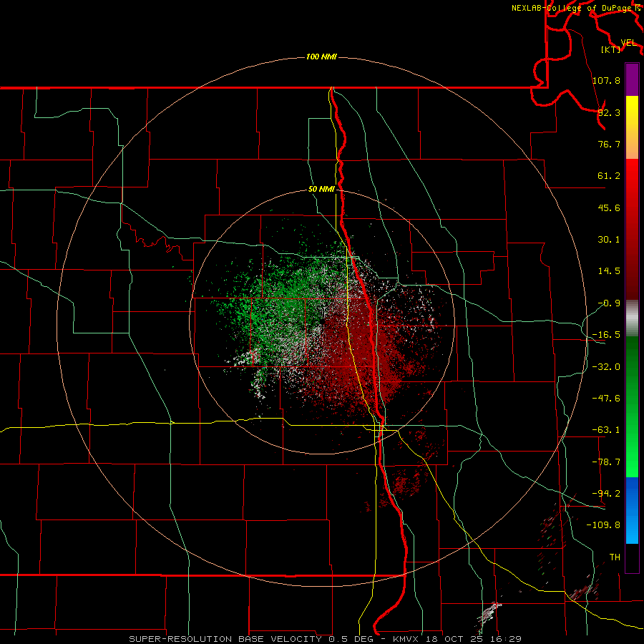The height and width of the screenshot is (644, 644).
Task: Click the 50 NMI range ring label
Action: [321, 190]
